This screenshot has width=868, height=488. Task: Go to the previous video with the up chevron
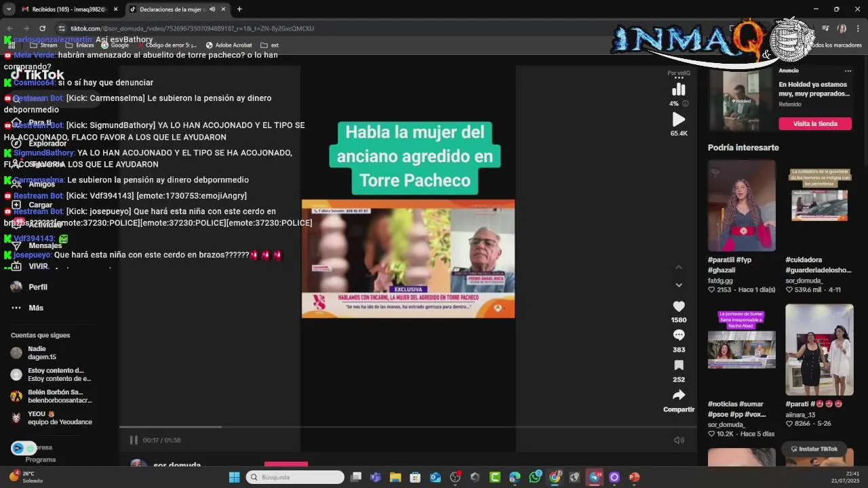(x=679, y=268)
